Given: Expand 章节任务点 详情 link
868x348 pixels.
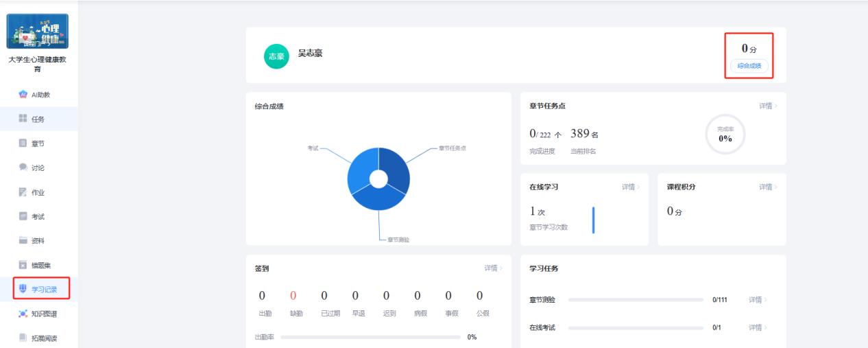Looking at the screenshot, I should click(x=768, y=106).
